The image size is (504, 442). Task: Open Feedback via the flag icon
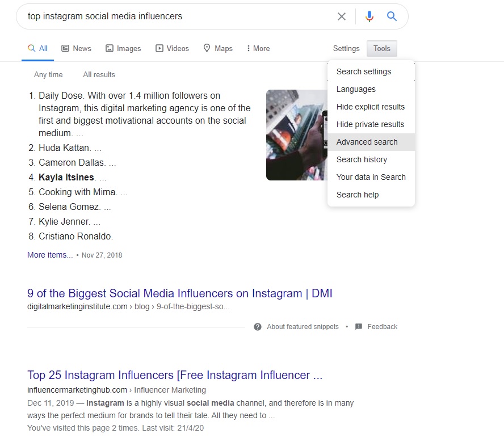tap(358, 327)
